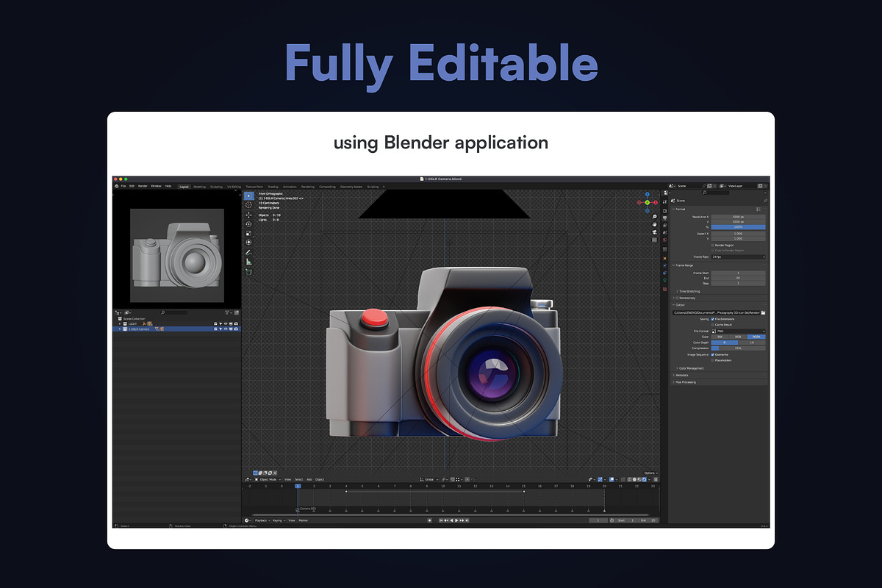Hide the 1-DSLR Camera collection eye

click(x=226, y=329)
